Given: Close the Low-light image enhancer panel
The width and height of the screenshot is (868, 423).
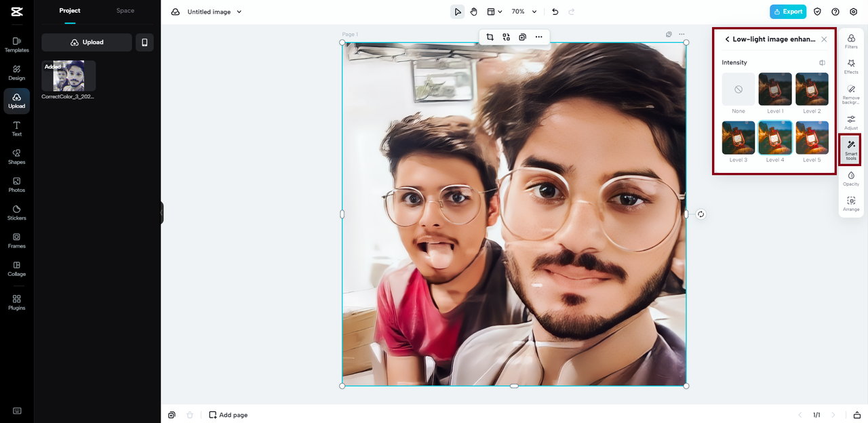Looking at the screenshot, I should (x=824, y=39).
